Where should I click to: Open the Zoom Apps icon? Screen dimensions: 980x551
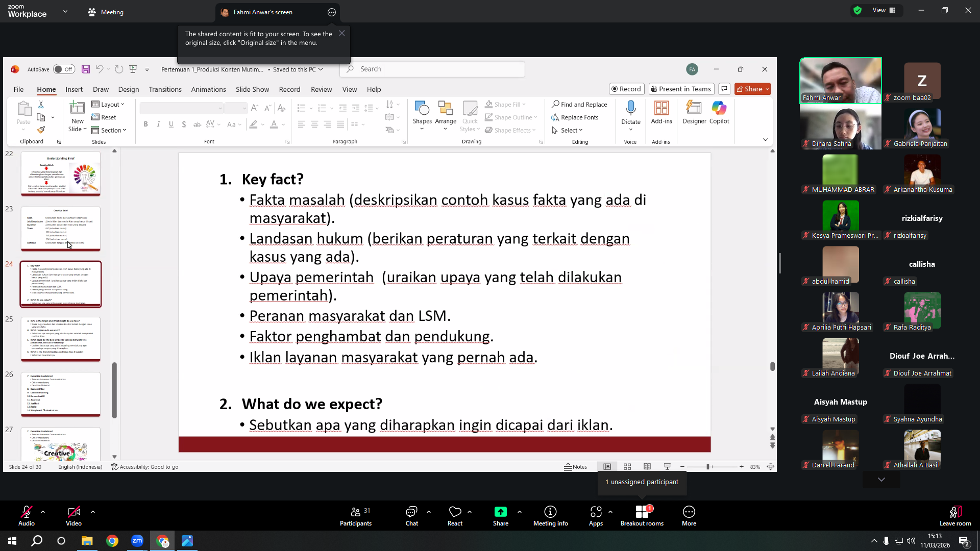[596, 512]
